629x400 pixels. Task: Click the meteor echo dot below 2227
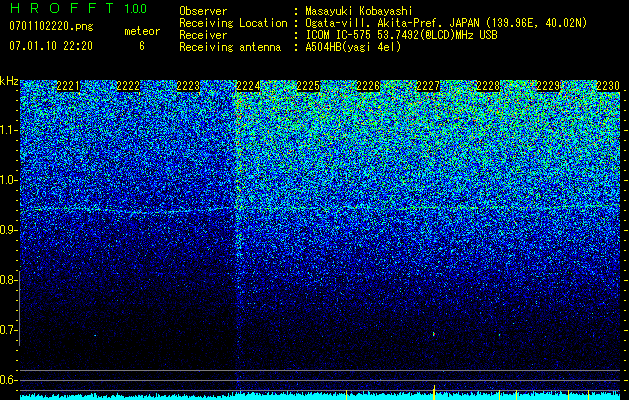[x=434, y=333]
